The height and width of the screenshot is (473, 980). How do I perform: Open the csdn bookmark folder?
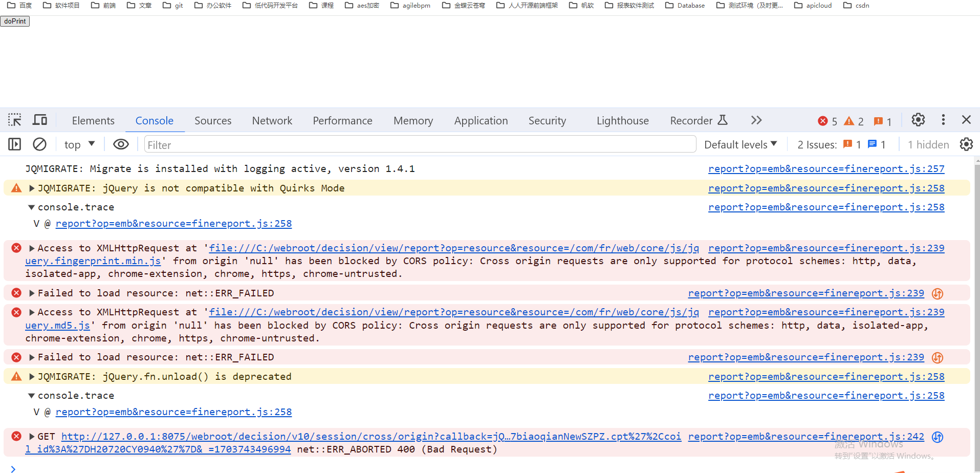pos(856,5)
